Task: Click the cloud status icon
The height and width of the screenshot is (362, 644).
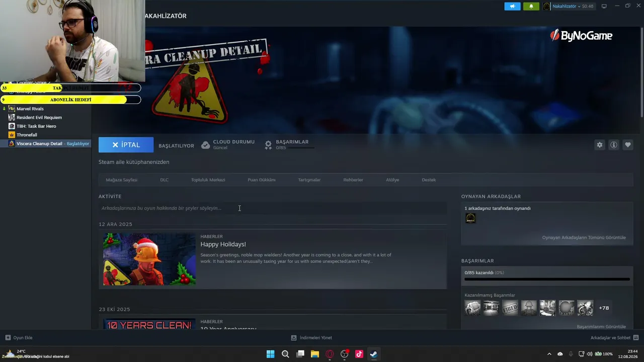Action: (205, 145)
